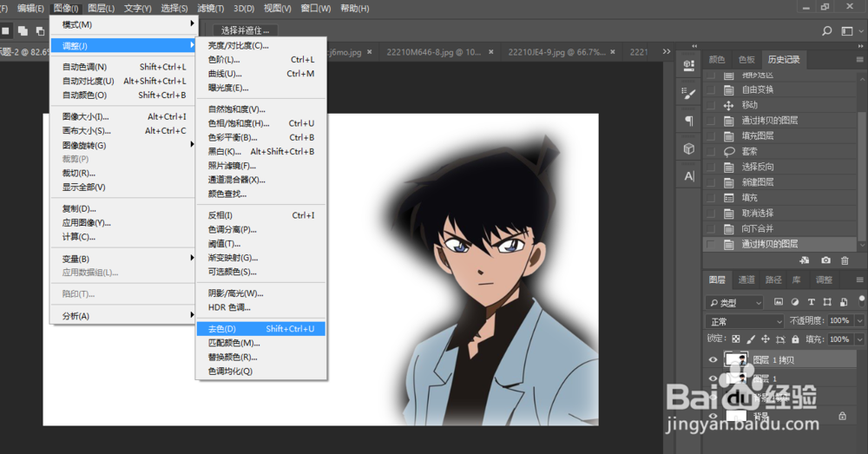The width and height of the screenshot is (868, 454).
Task: Filter layers by pixel layers icon
Action: (779, 302)
